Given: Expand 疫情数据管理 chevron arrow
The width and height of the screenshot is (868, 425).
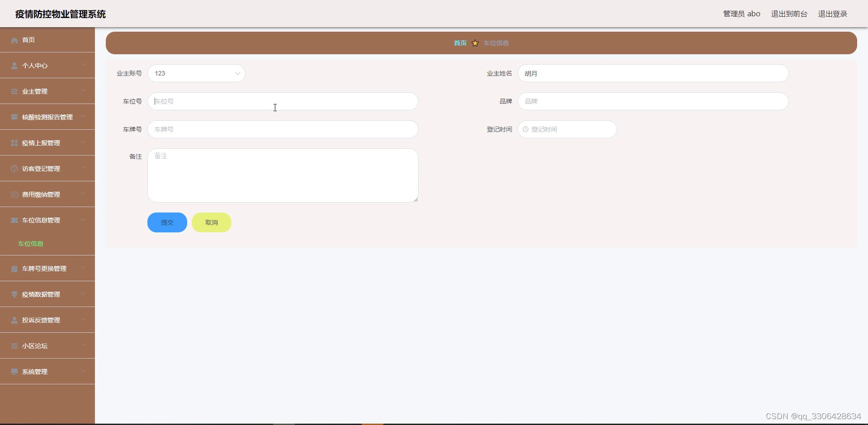Looking at the screenshot, I should 83,294.
